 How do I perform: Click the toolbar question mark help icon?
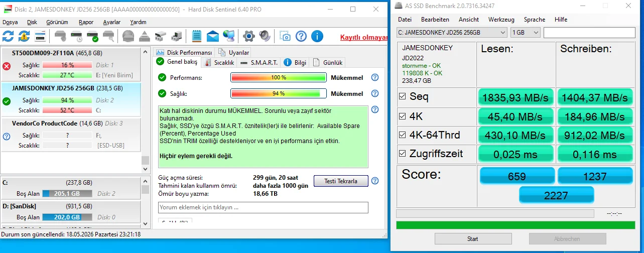click(x=301, y=36)
